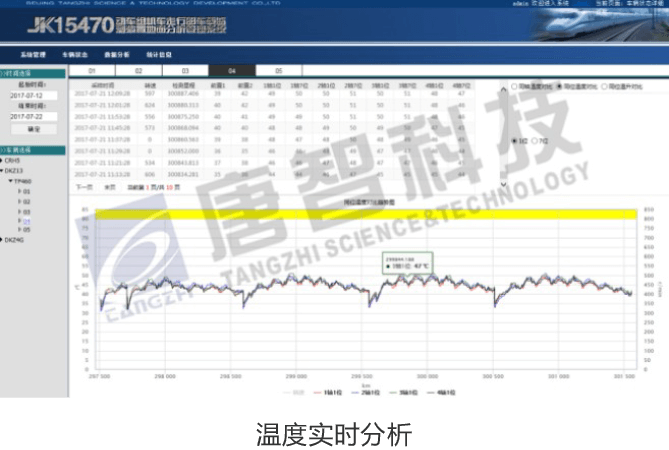The height and width of the screenshot is (450, 669).
Task: Expand tree node 05 under TP460
Action: (20, 229)
